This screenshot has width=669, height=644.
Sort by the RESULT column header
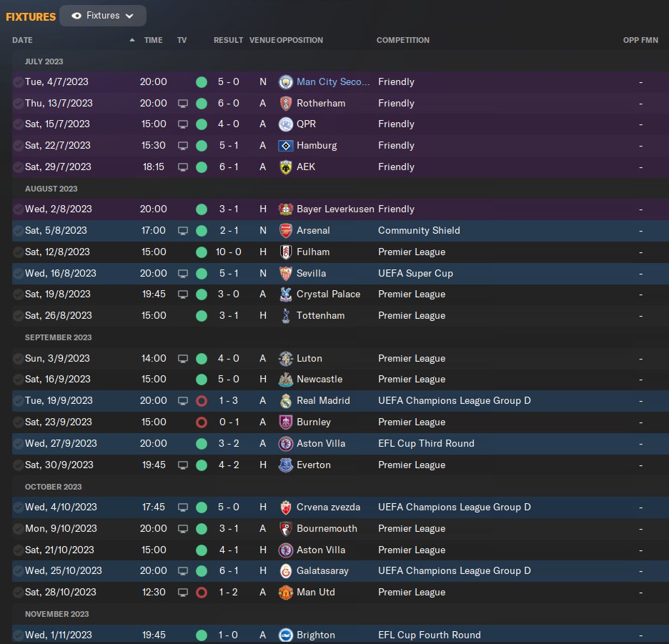(x=228, y=40)
